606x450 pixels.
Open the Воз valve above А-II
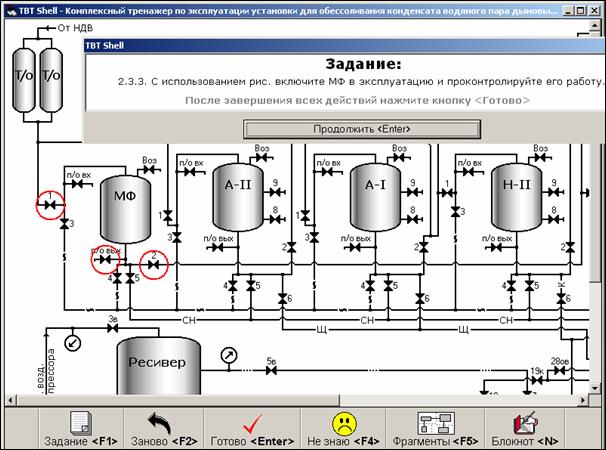tap(262, 157)
